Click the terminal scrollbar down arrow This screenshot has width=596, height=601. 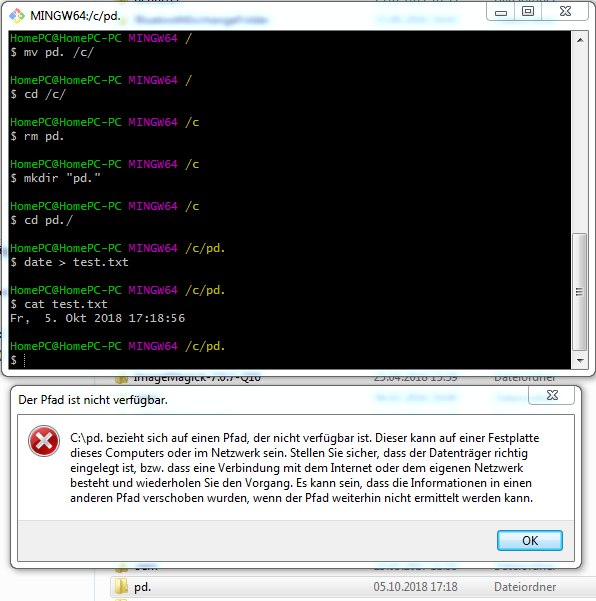(x=580, y=361)
